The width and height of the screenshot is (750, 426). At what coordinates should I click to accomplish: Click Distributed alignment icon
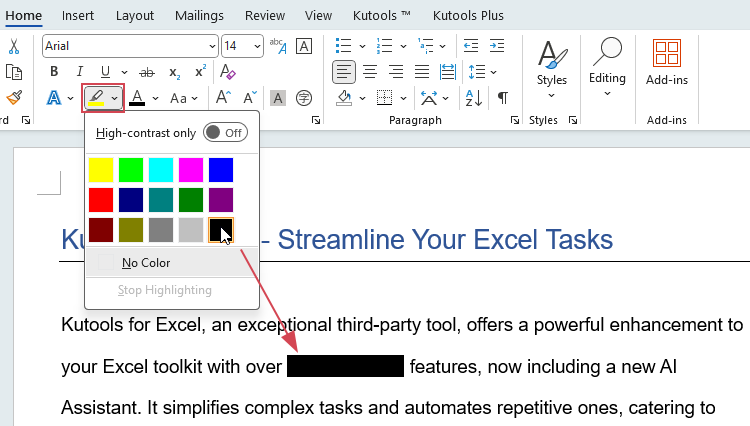click(x=448, y=72)
